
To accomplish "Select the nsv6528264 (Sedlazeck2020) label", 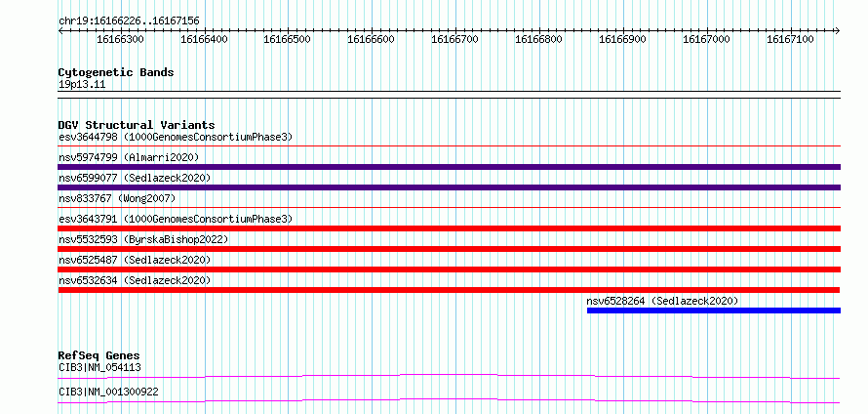I will [662, 301].
